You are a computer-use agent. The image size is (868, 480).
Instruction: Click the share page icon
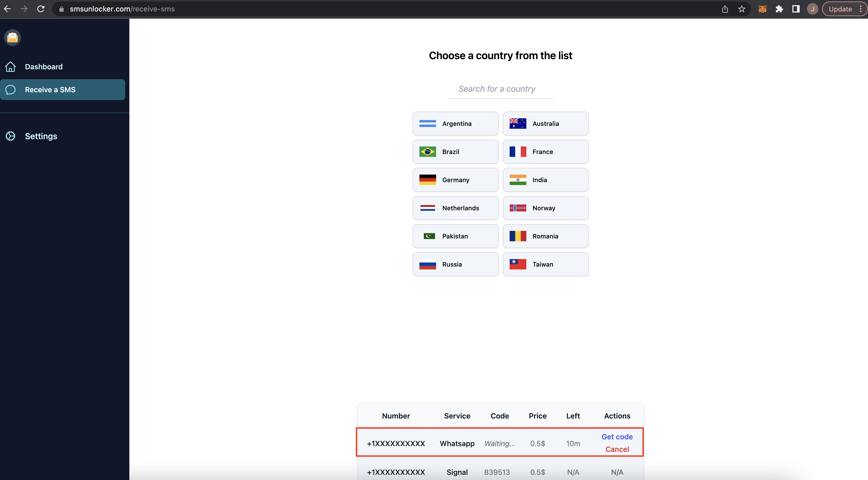(725, 9)
